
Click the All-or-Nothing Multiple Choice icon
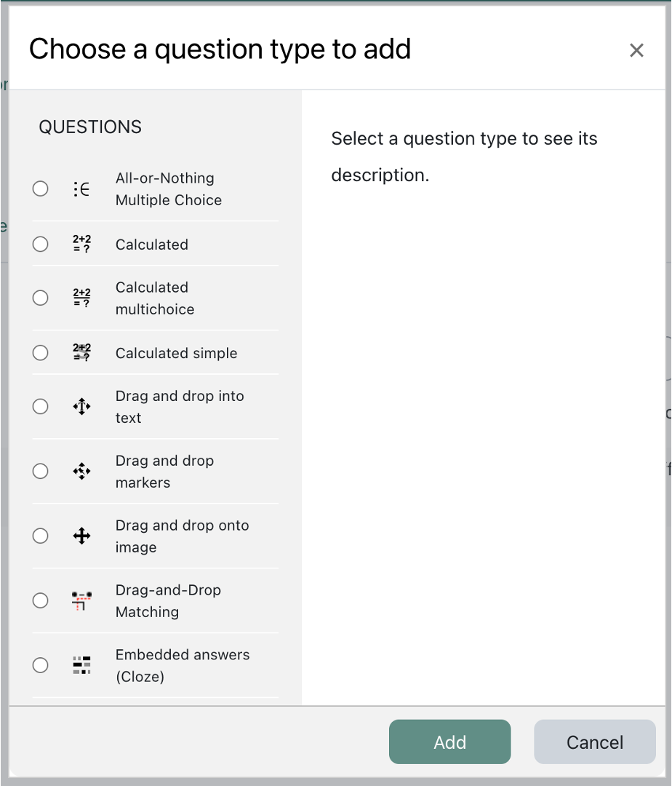point(81,188)
